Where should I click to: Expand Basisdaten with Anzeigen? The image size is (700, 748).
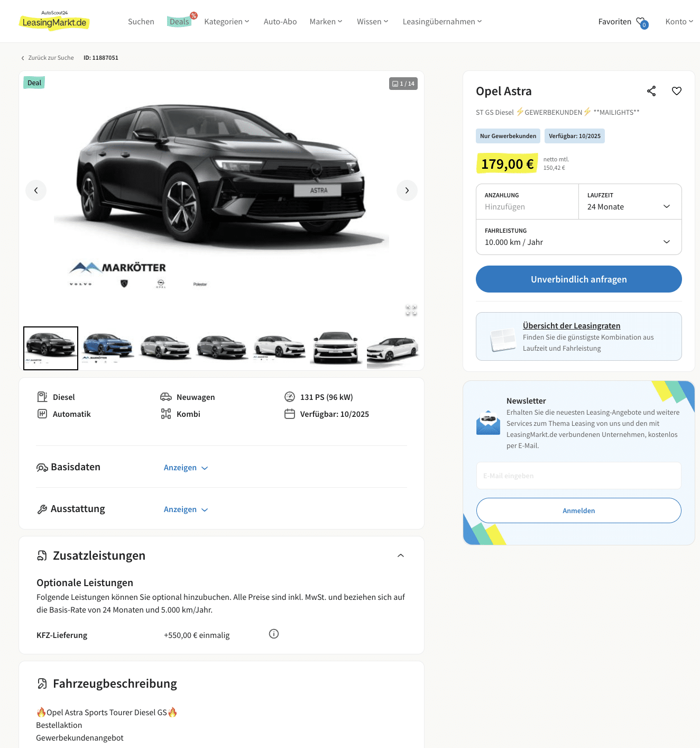(186, 468)
